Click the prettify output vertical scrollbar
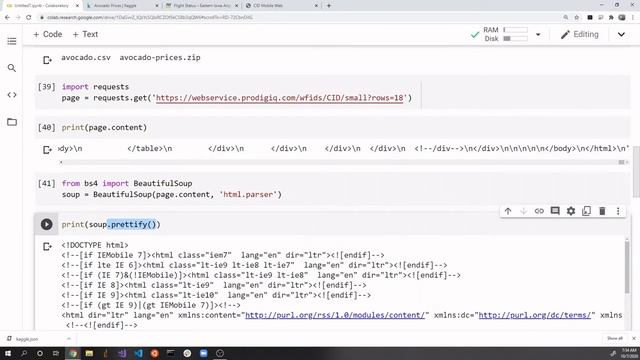The width and height of the screenshot is (640, 360). click(x=627, y=267)
